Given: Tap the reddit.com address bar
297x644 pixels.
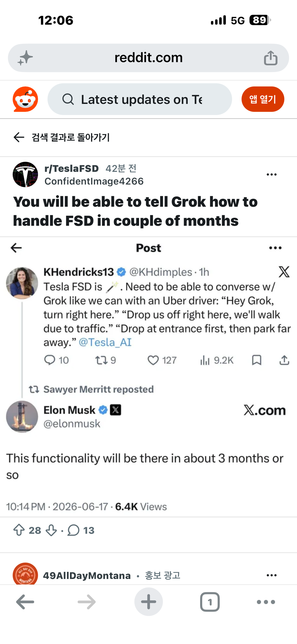Looking at the screenshot, I should (x=148, y=58).
